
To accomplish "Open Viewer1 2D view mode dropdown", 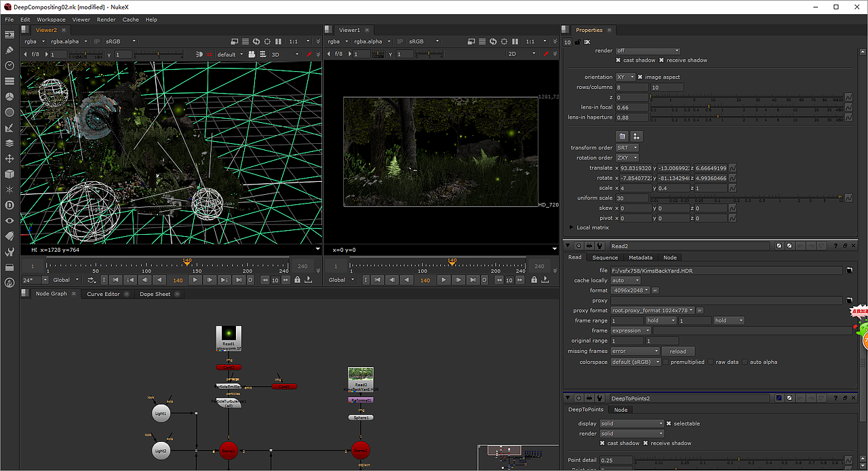I will [522, 54].
